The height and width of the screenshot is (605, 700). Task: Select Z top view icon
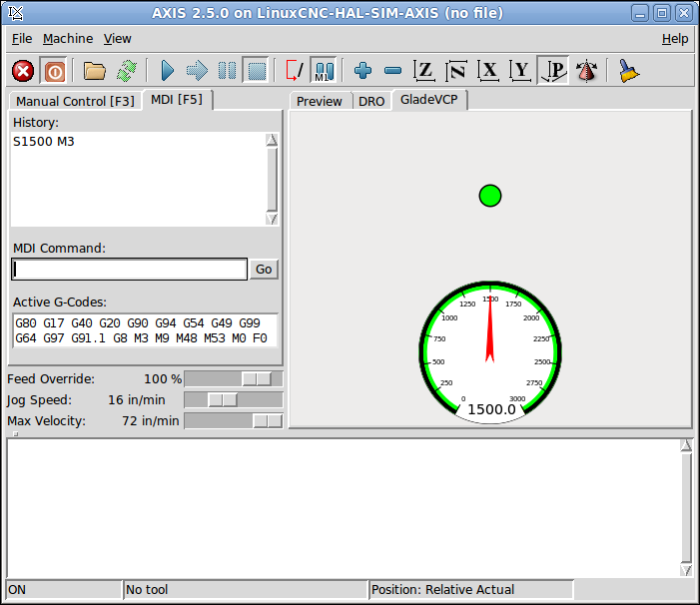[423, 71]
